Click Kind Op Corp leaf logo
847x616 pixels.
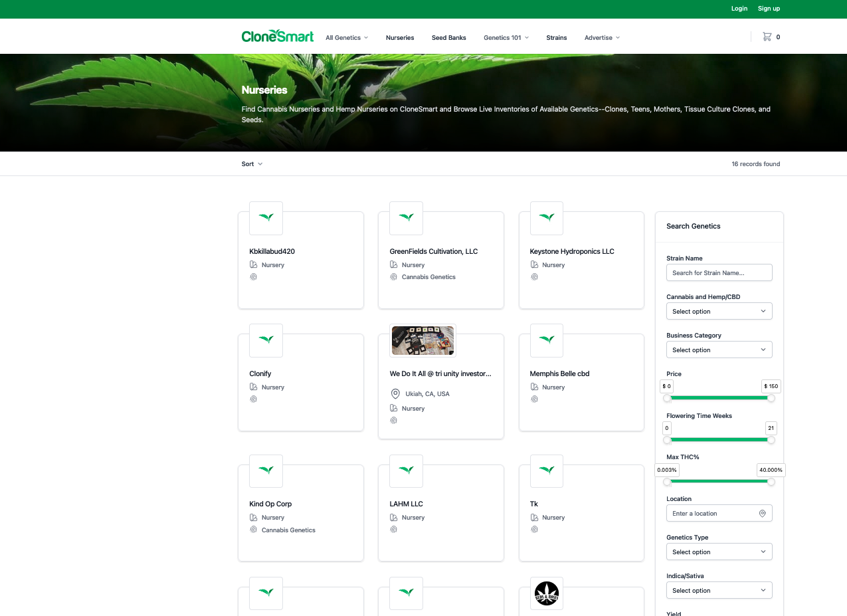pyautogui.click(x=266, y=471)
